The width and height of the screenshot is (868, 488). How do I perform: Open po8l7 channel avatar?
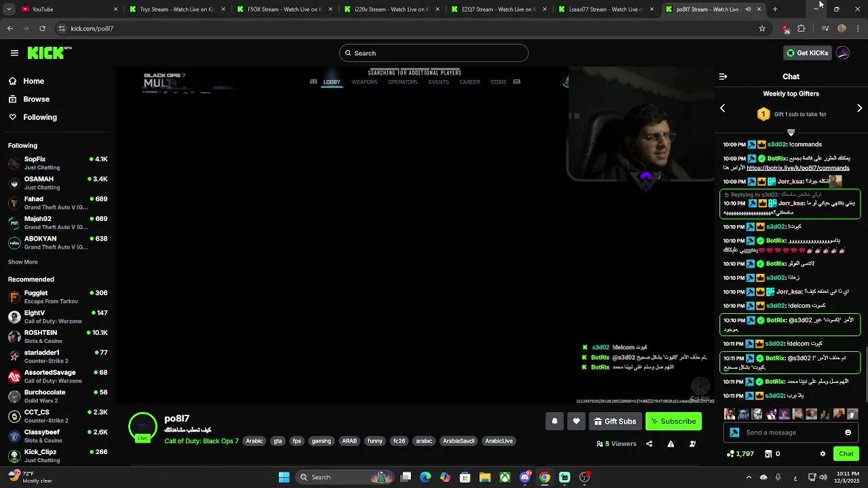(142, 426)
